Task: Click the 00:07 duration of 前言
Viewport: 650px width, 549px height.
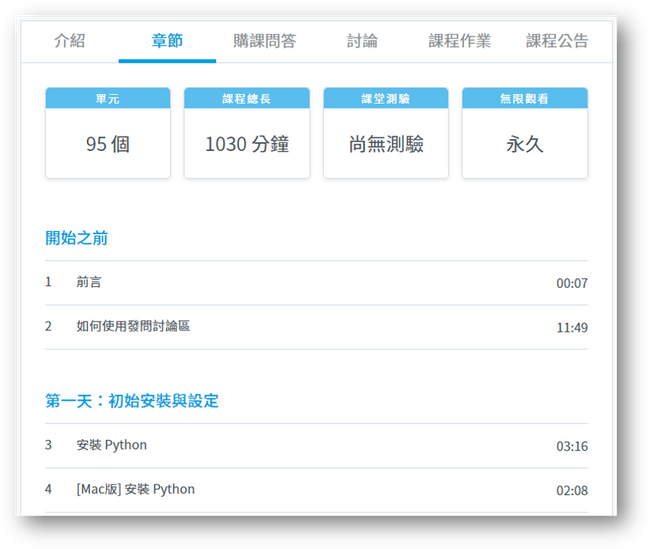Action: click(572, 283)
